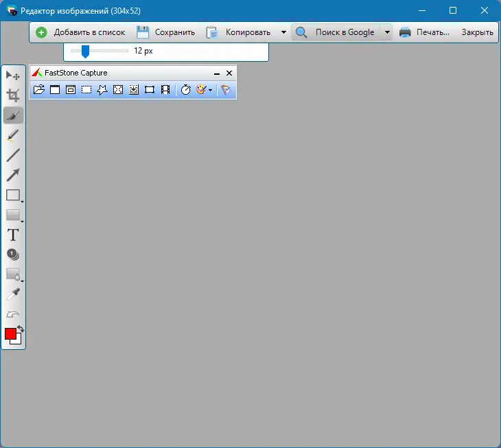
Task: Select the Crop tool in left toolbar
Action: 13,95
